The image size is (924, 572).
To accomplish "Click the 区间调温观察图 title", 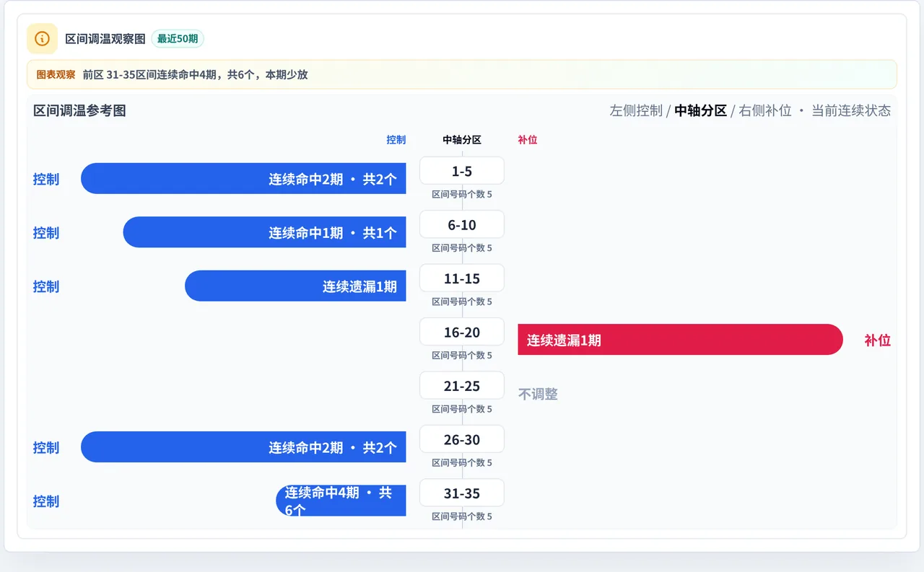I will (x=105, y=38).
